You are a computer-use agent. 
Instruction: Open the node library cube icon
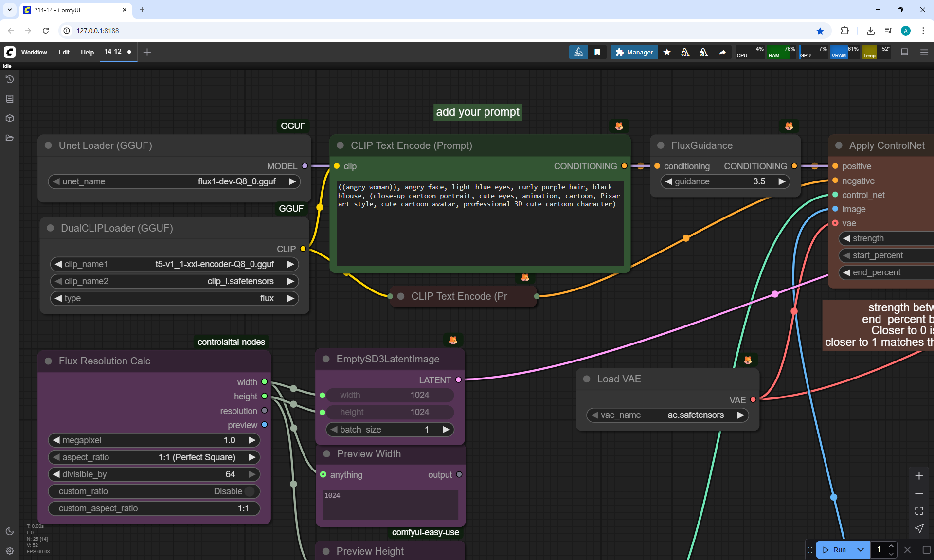click(x=9, y=118)
